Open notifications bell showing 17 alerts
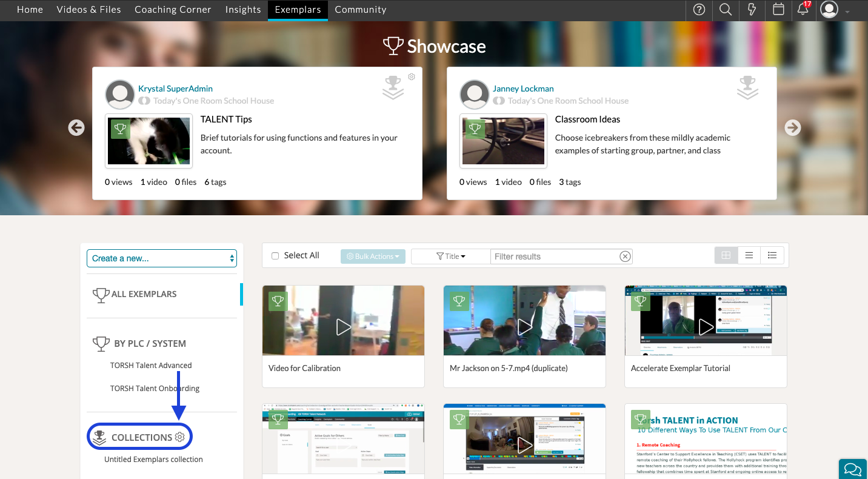The image size is (868, 479). [x=804, y=10]
